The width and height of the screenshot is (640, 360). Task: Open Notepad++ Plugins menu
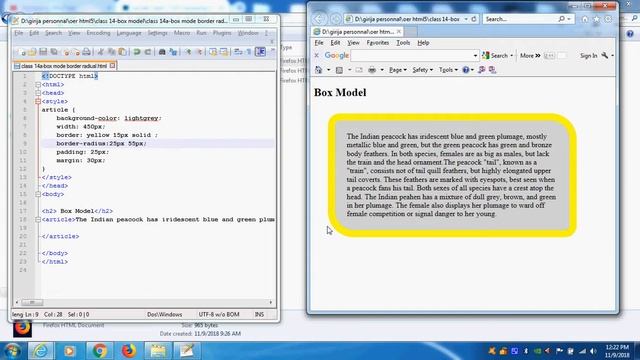point(222,33)
